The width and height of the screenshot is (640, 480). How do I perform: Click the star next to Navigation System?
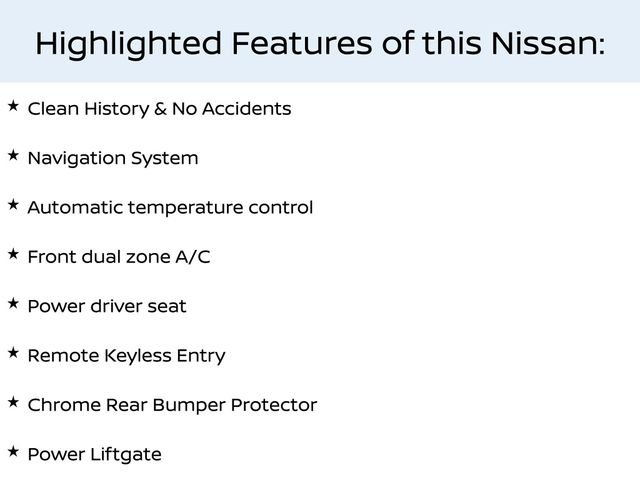click(13, 155)
